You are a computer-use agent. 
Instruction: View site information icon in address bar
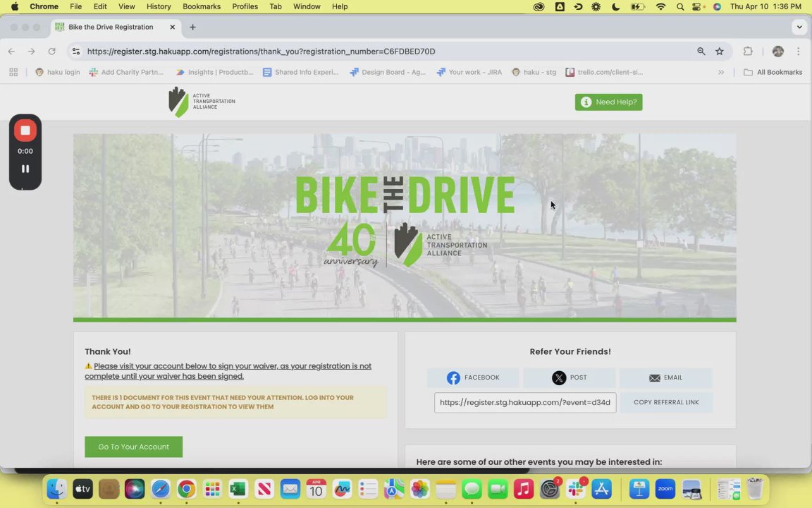[76, 52]
